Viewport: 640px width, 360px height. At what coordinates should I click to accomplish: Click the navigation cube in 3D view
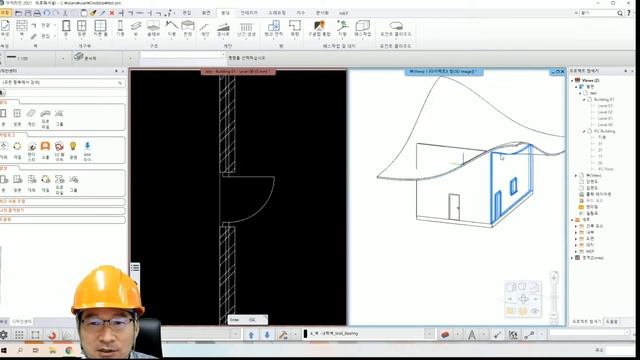523,299
